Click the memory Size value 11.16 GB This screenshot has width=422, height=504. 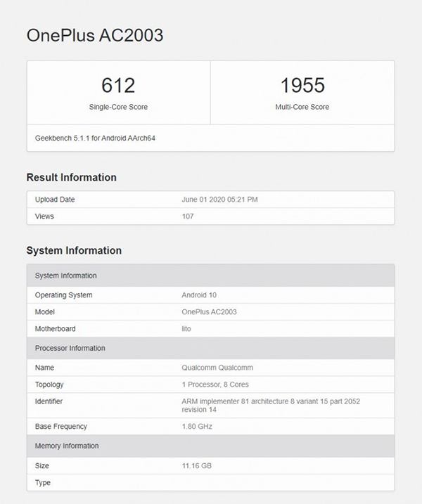pos(198,465)
